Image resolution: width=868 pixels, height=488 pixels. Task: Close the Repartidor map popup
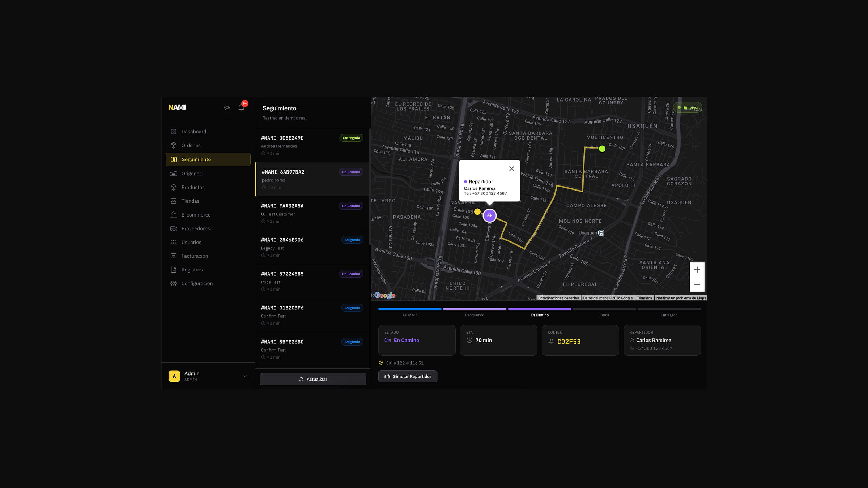511,169
